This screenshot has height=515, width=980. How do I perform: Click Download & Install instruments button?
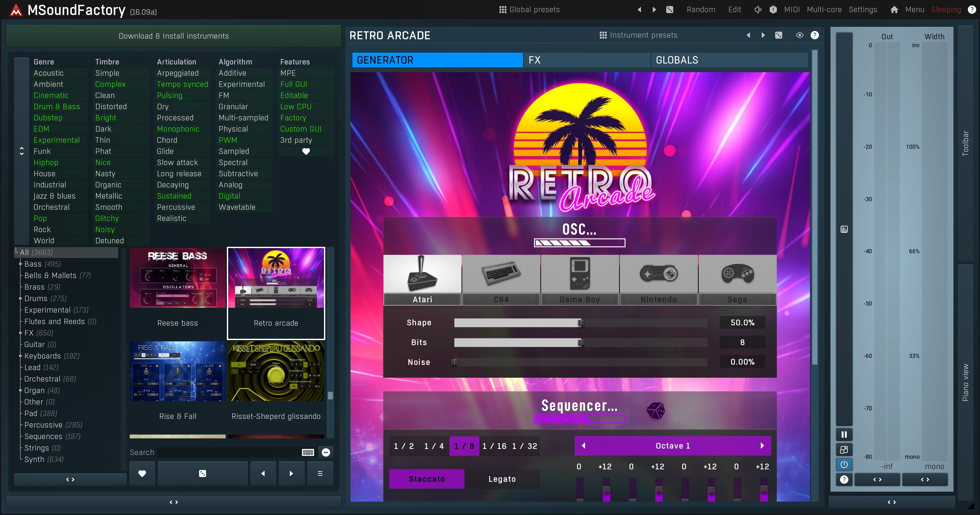click(x=174, y=36)
